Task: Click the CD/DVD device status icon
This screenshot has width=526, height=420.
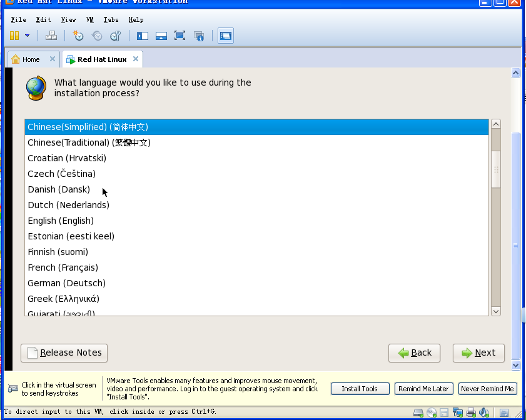Action: [x=431, y=412]
